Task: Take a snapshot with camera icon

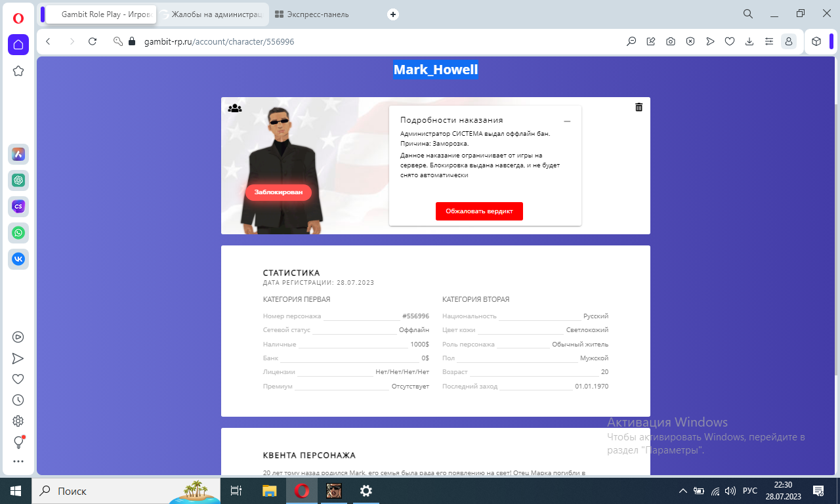Action: pyautogui.click(x=671, y=41)
